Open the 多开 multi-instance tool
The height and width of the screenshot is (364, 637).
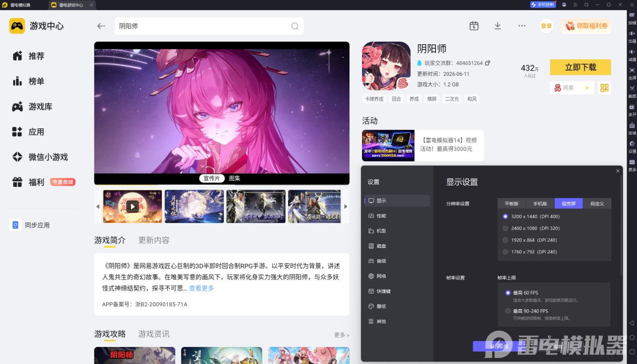(x=632, y=109)
